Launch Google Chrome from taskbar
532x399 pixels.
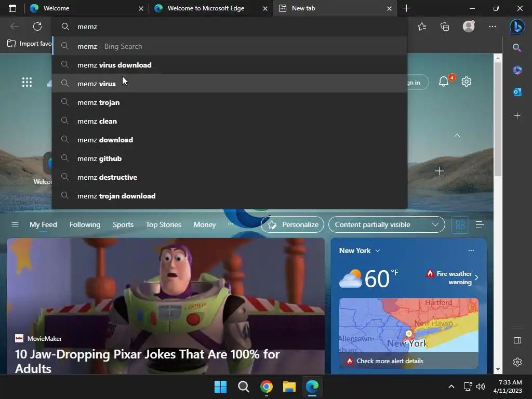tap(267, 387)
